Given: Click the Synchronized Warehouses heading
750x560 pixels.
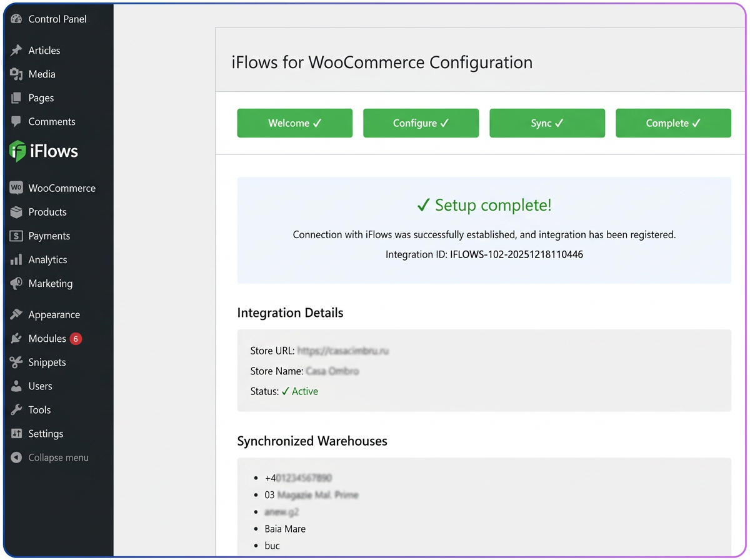Looking at the screenshot, I should 312,441.
